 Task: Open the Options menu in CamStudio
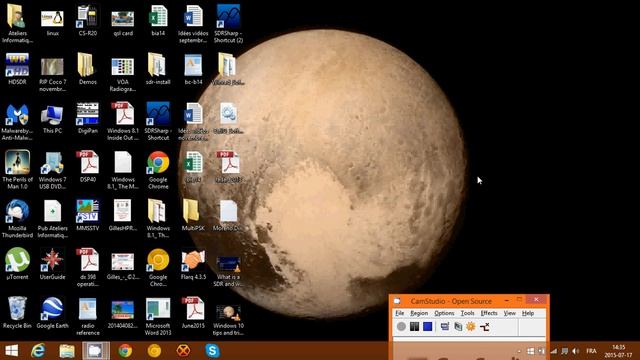[x=444, y=313]
